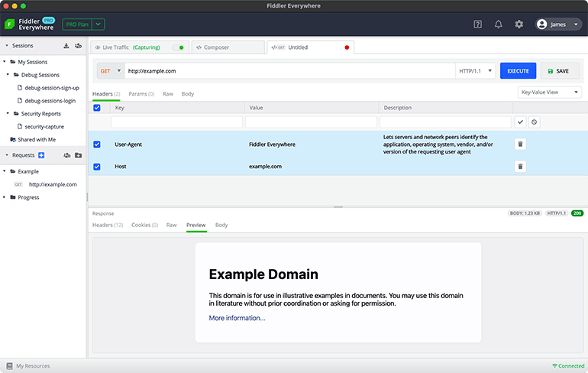
Task: Open the response Headers (12) tab
Action: click(x=108, y=225)
